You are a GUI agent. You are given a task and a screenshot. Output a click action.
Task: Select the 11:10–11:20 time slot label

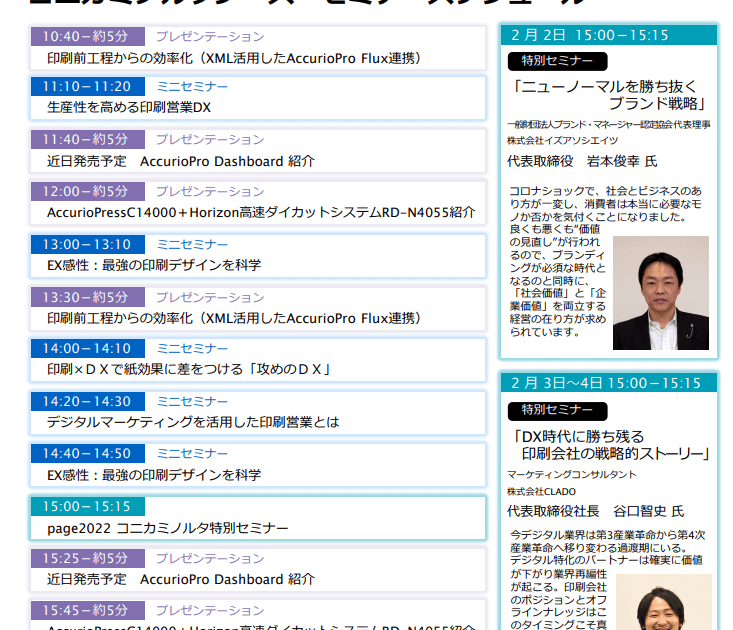coord(87,86)
